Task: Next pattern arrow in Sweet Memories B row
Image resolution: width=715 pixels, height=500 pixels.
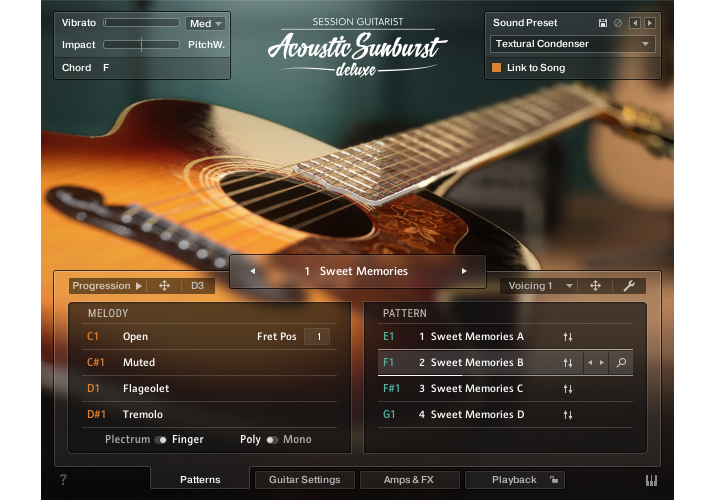Action: tap(602, 363)
